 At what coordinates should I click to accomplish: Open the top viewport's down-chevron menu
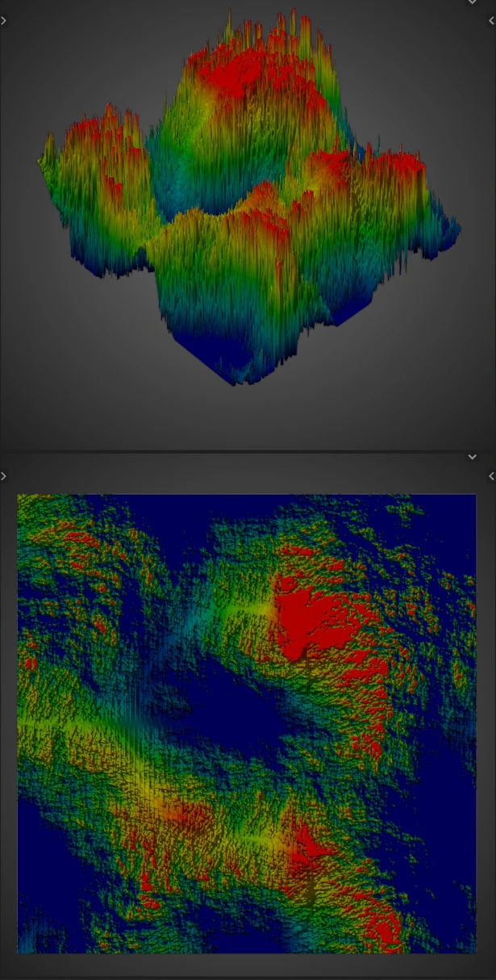[473, 2]
